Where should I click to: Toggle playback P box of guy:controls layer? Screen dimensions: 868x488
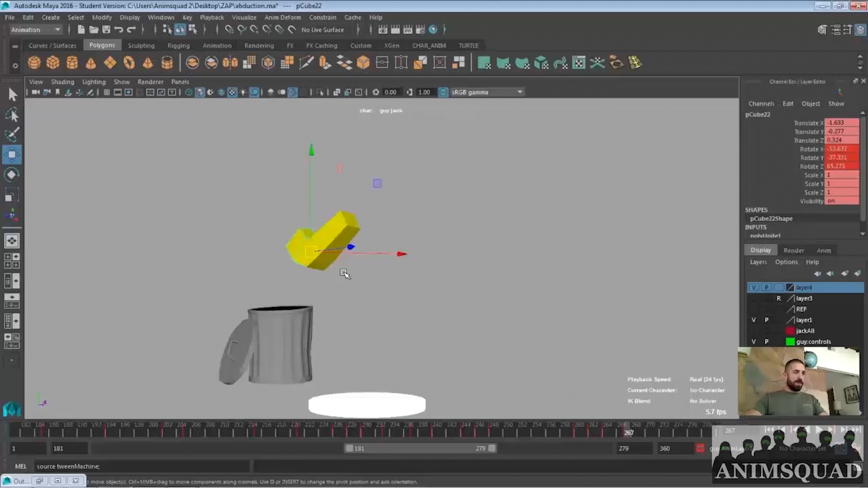click(766, 342)
